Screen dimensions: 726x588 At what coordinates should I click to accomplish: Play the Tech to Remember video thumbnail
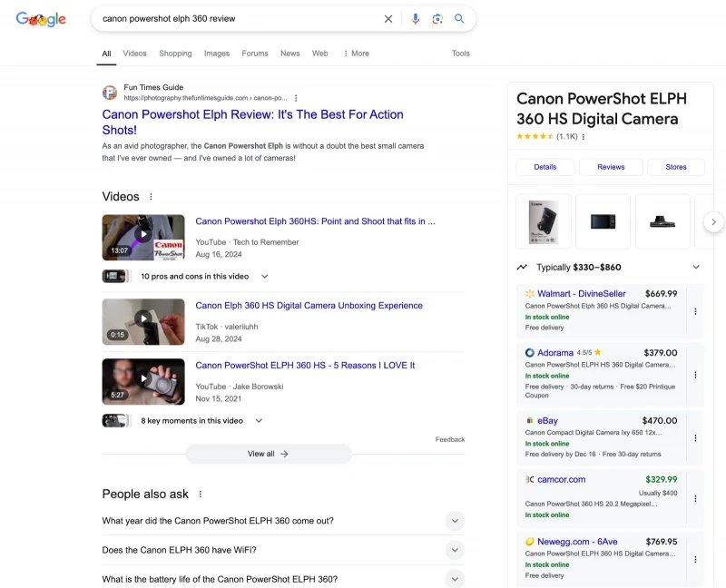click(x=143, y=237)
